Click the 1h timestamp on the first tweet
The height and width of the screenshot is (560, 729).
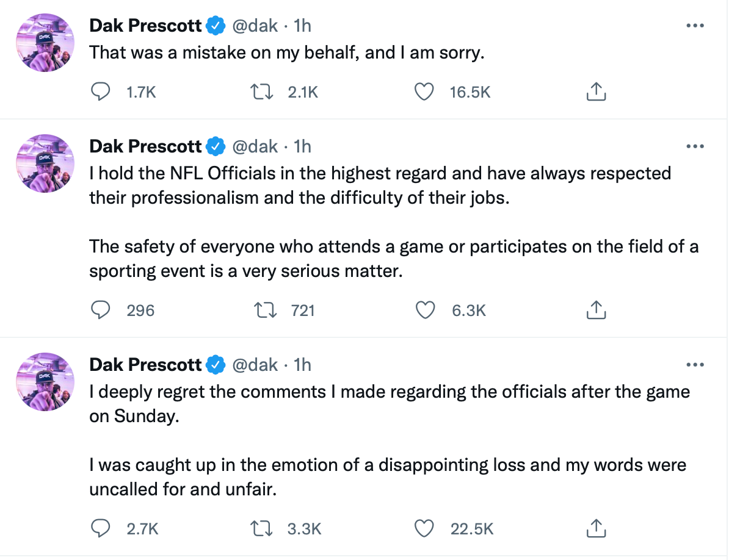302,26
